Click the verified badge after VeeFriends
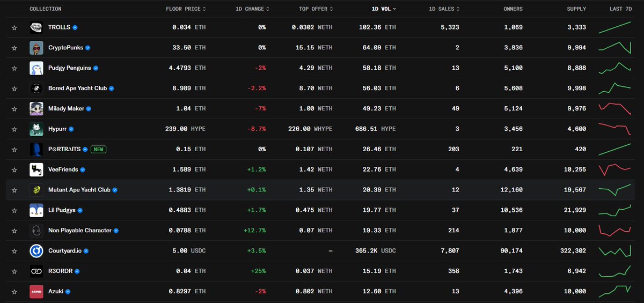The height and width of the screenshot is (303, 644). click(83, 169)
